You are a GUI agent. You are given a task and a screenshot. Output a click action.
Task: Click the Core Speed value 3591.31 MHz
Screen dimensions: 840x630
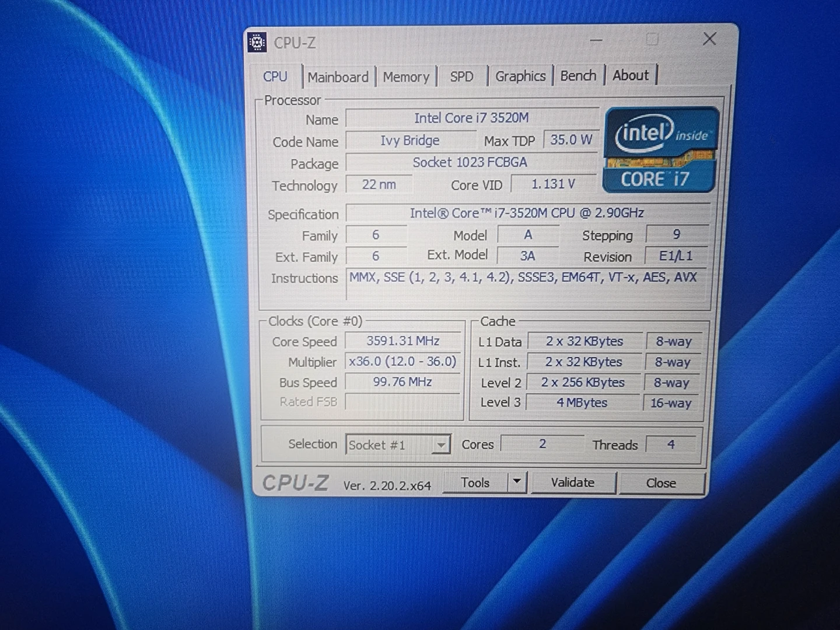[x=403, y=341]
